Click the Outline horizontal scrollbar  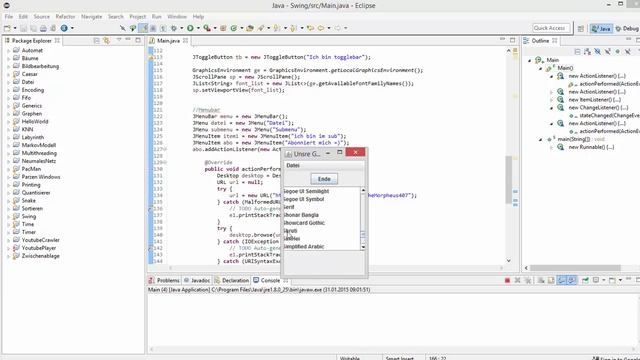coord(575,268)
